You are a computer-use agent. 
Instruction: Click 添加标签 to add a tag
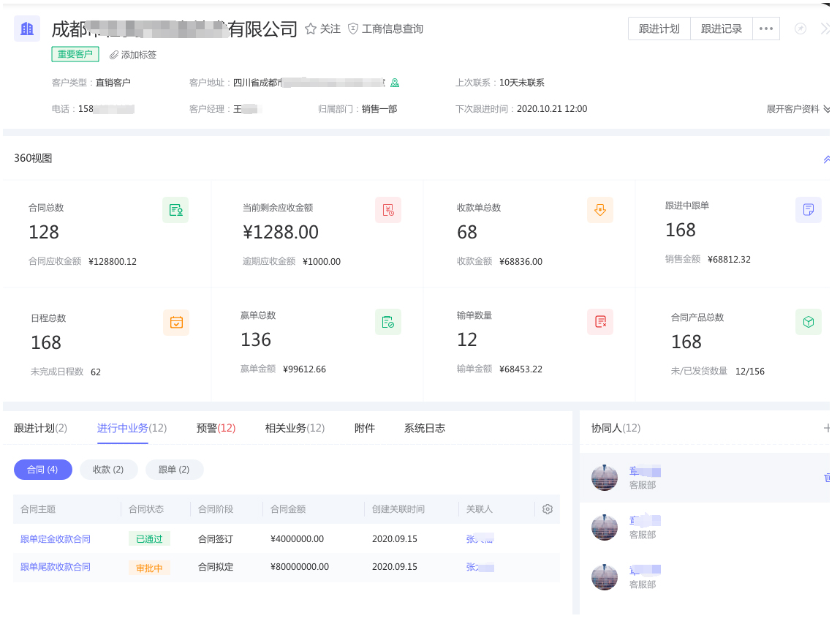click(133, 55)
